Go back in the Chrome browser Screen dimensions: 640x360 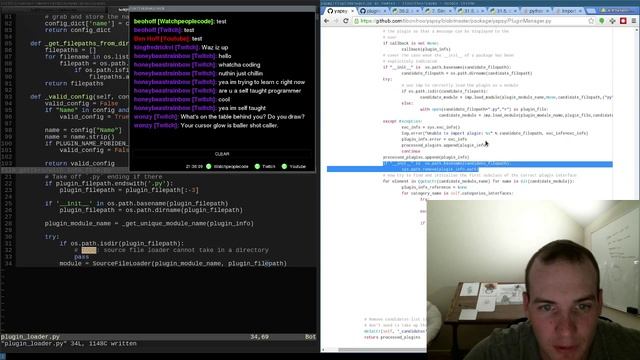327,21
